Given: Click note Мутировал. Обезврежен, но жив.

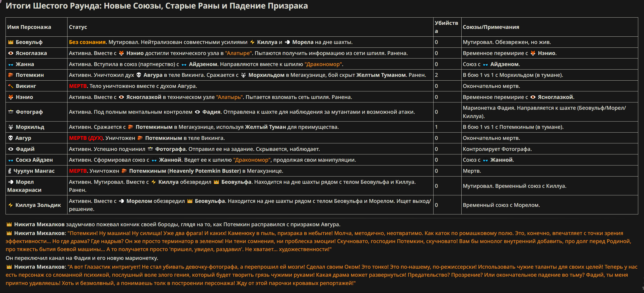Looking at the screenshot, I should coord(507,42).
